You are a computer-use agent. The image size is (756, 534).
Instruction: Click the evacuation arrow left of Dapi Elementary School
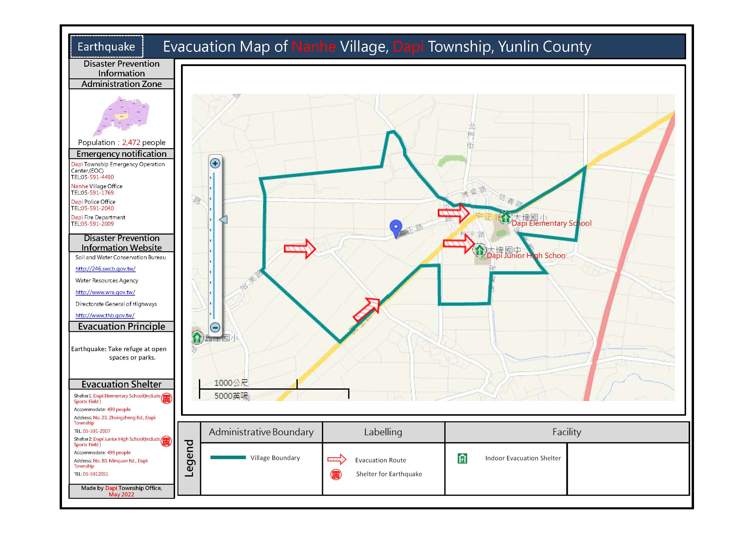click(453, 213)
